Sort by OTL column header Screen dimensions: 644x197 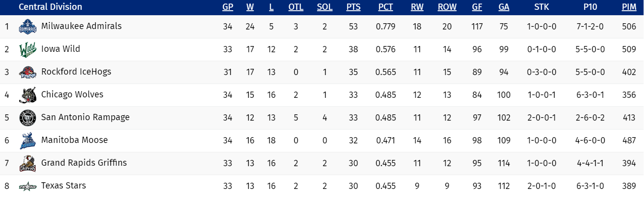click(x=296, y=7)
